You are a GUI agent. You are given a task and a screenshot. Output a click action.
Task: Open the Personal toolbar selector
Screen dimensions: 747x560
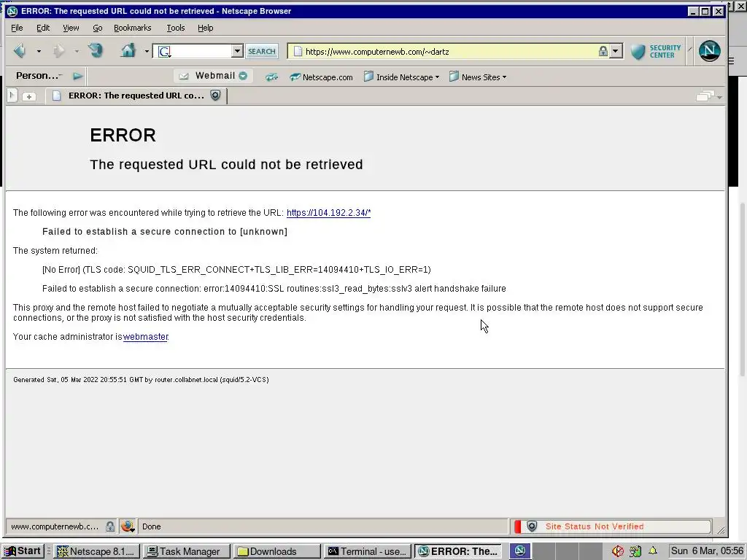tap(38, 76)
